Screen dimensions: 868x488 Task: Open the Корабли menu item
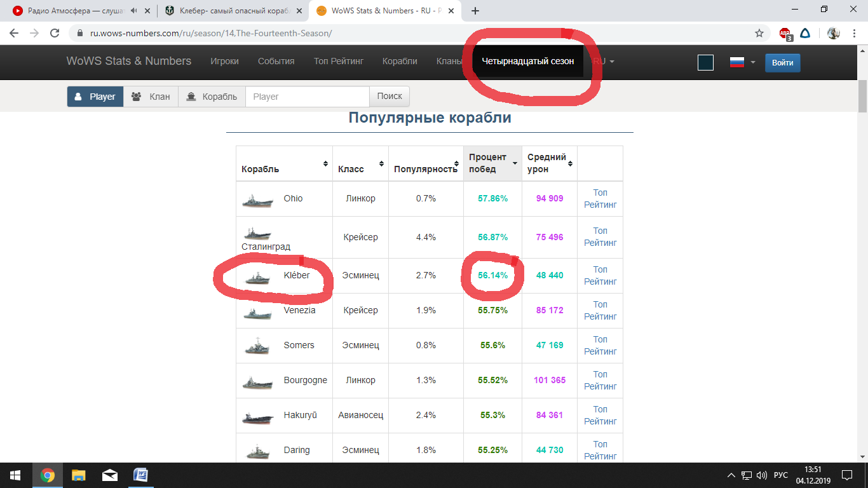click(400, 62)
